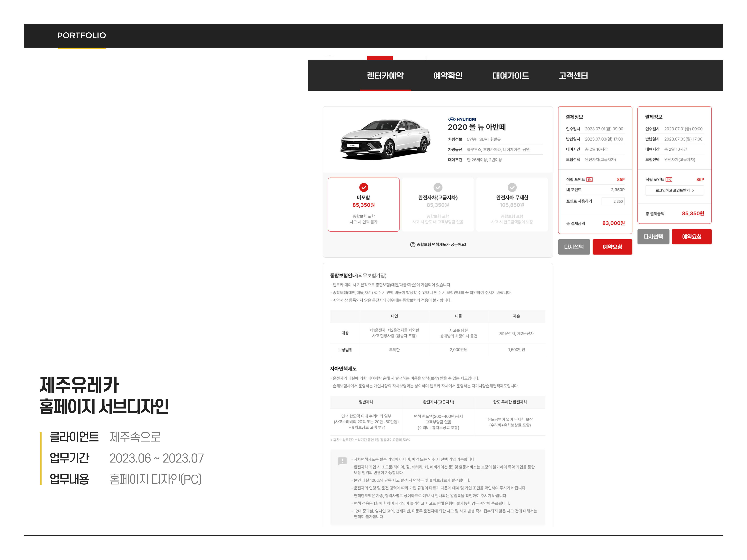Click 다시선택 in the right payment panel

pos(653,237)
